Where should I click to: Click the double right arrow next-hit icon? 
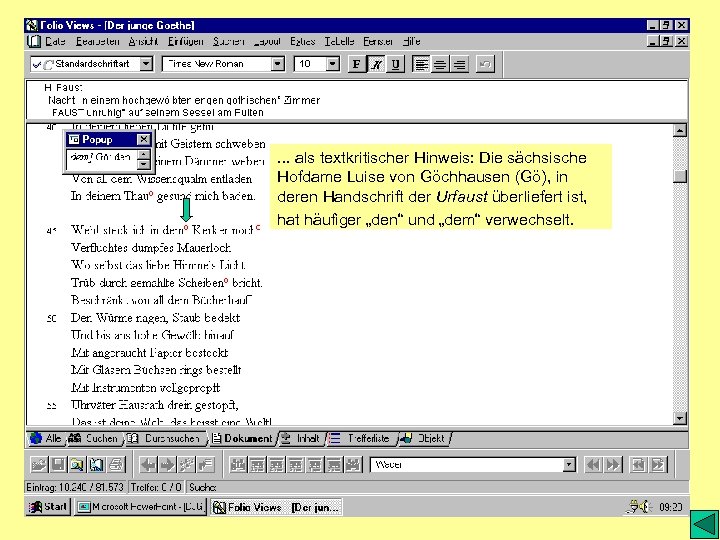click(x=613, y=465)
